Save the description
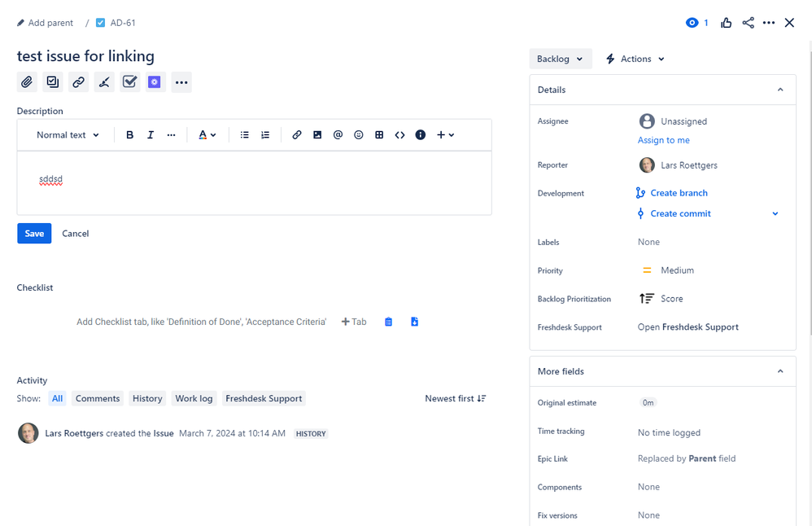This screenshot has height=526, width=812. (34, 233)
